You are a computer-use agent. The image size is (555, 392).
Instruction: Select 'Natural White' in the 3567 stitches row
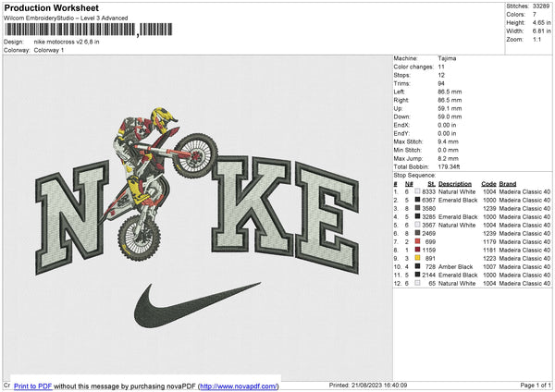pos(457,225)
